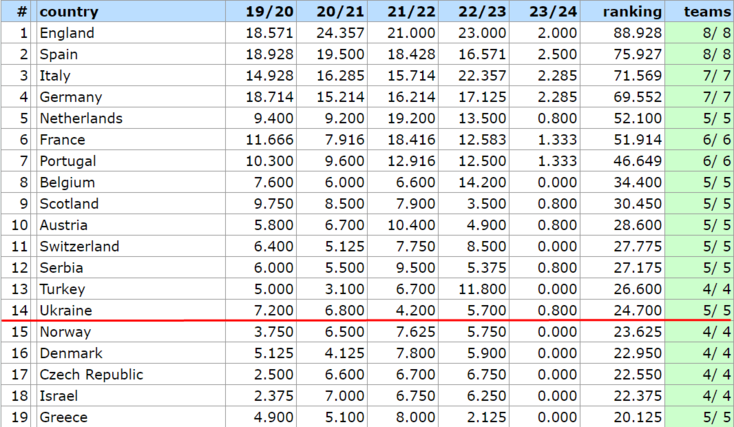This screenshot has width=734, height=427.
Task: Click Netherlands' 21/22 value 19.200
Action: pos(411,118)
